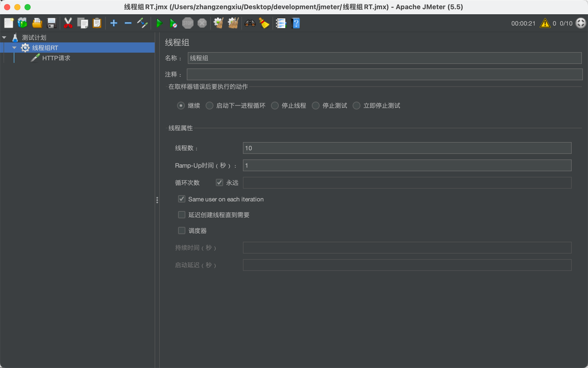Expand all nodes with plus icon

(x=114, y=23)
